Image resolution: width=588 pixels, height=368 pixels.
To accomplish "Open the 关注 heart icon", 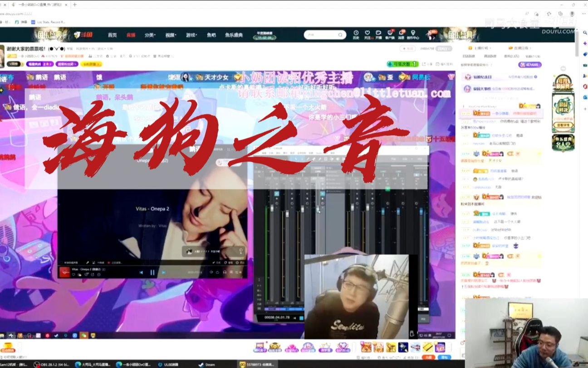I will tap(367, 35).
